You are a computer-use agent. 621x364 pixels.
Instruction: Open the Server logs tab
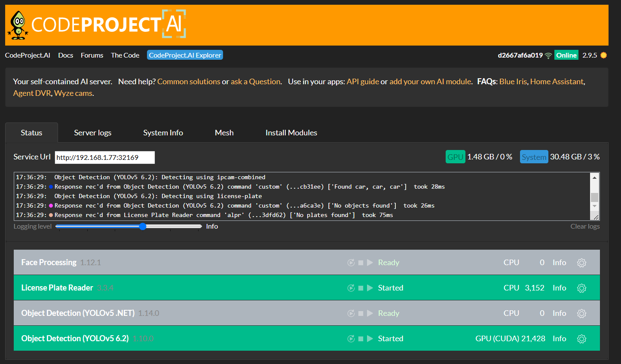(92, 133)
